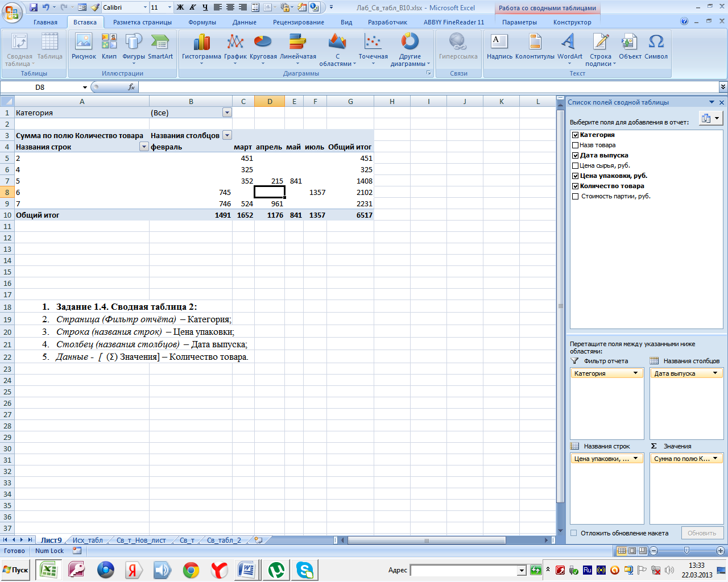Screen dimensions: 728x582
Task: Adjust the zoom slider handle
Action: point(686,551)
